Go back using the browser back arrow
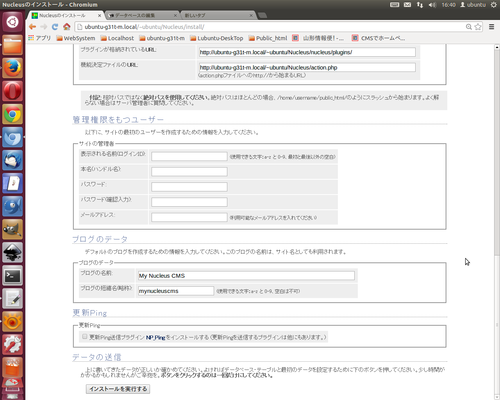This screenshot has width=500, height=400. point(32,27)
